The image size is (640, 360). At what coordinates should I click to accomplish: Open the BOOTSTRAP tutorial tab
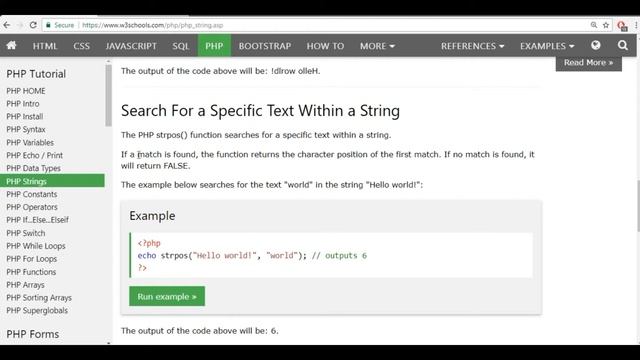coord(265,46)
